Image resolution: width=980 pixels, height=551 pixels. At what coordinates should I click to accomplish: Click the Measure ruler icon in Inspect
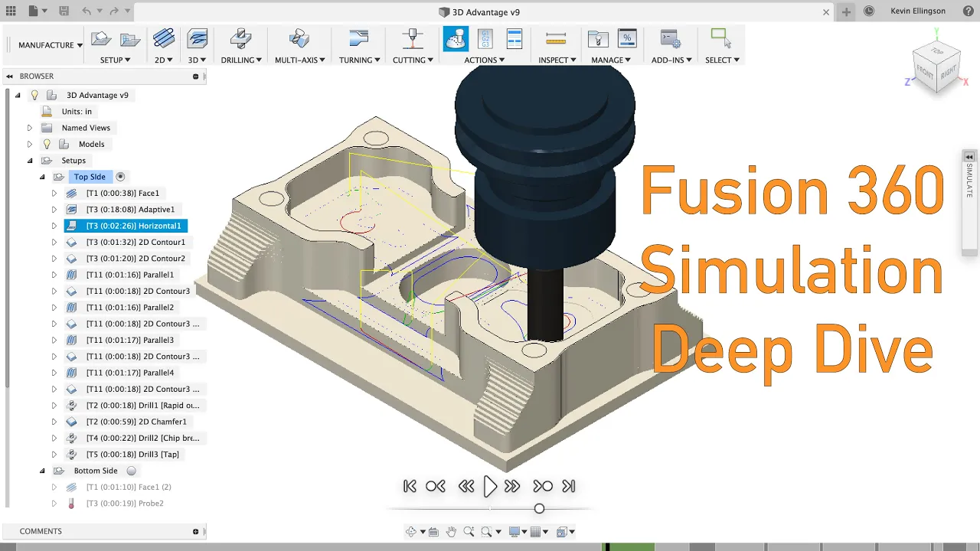click(x=556, y=39)
